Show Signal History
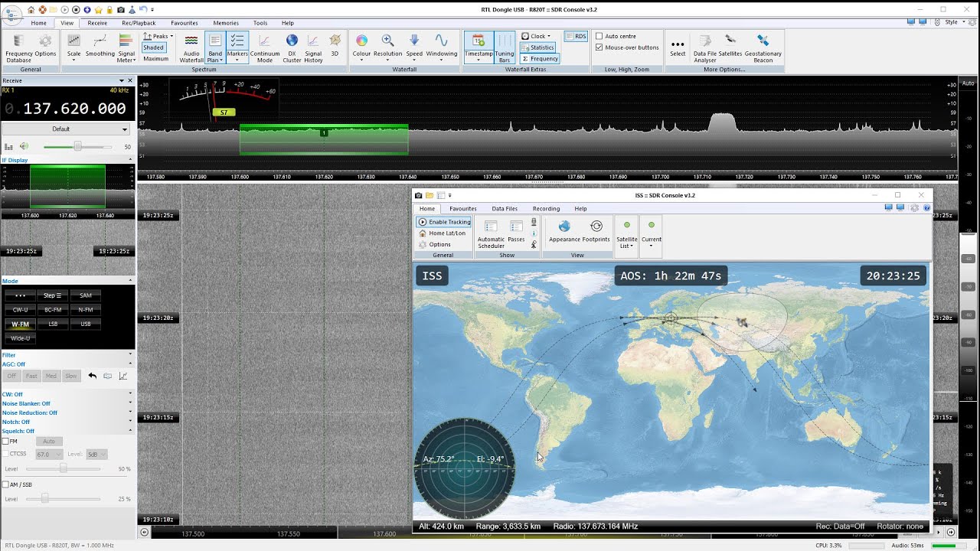980x551 pixels. (x=313, y=47)
